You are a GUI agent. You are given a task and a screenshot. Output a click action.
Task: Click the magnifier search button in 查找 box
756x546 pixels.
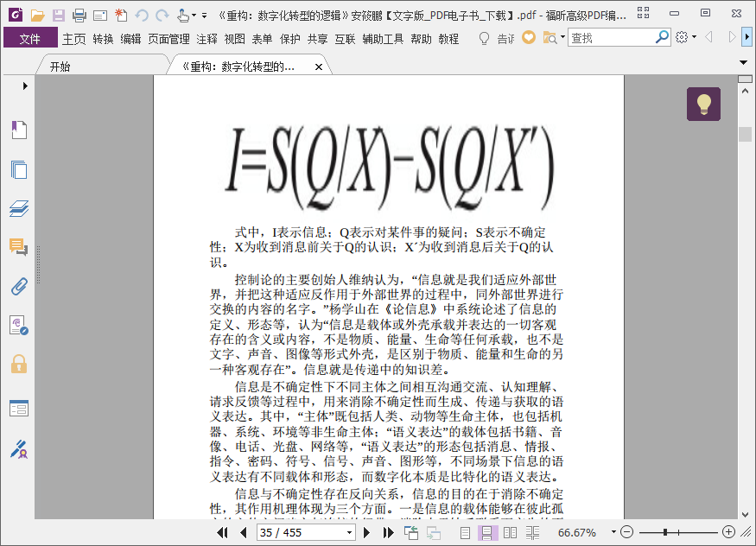(x=663, y=37)
